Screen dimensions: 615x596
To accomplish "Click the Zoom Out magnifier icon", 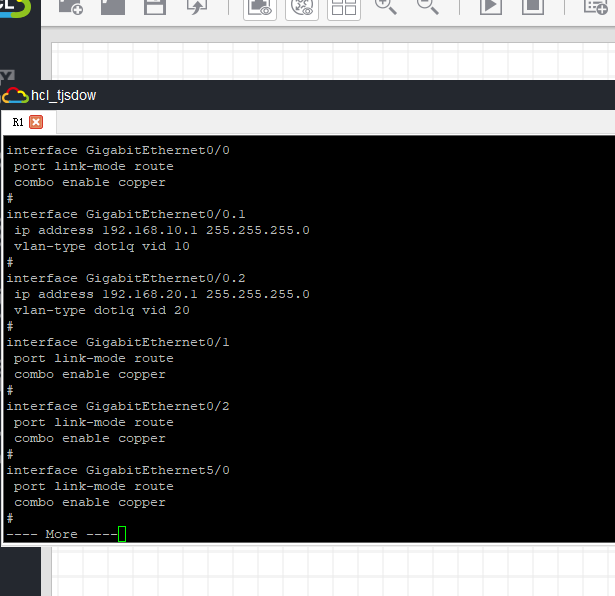I will (428, 6).
